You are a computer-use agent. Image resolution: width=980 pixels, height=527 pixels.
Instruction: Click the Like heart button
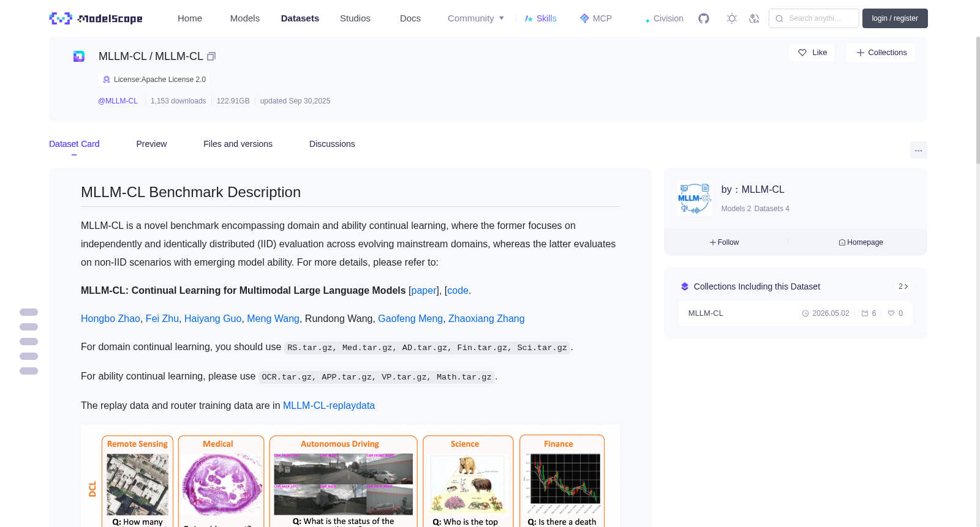point(812,53)
